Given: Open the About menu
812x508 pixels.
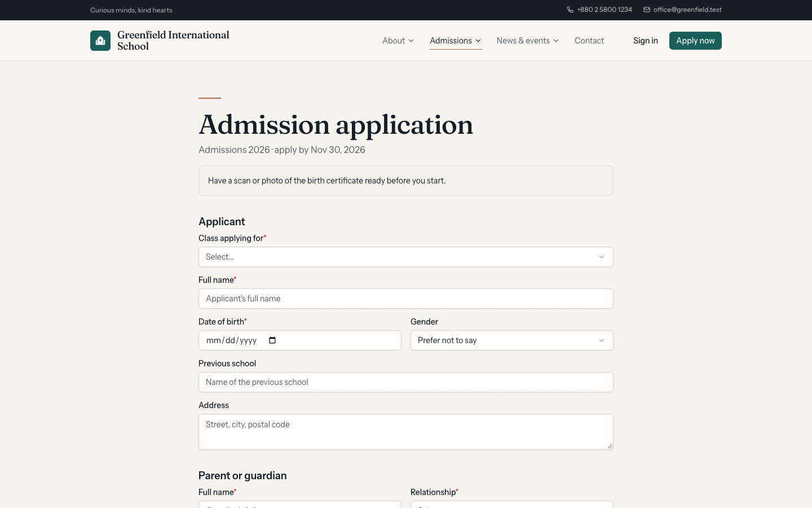Looking at the screenshot, I should [398, 41].
